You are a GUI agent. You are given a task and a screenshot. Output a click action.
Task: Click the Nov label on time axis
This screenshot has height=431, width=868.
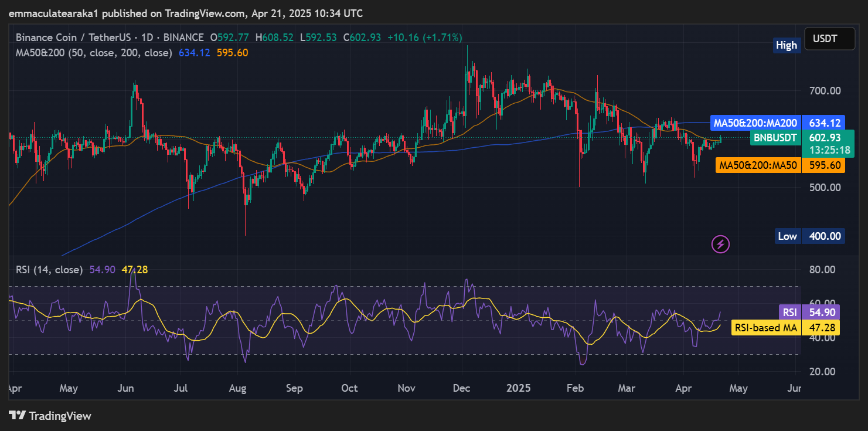[x=406, y=388]
